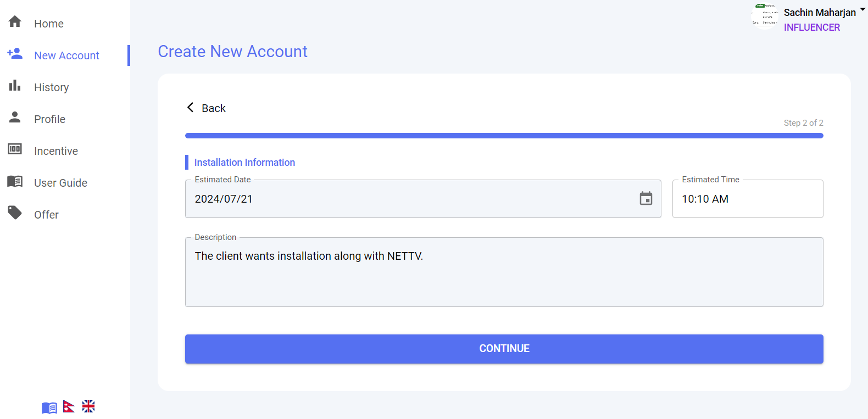Click the Offer tag icon

[x=14, y=214]
